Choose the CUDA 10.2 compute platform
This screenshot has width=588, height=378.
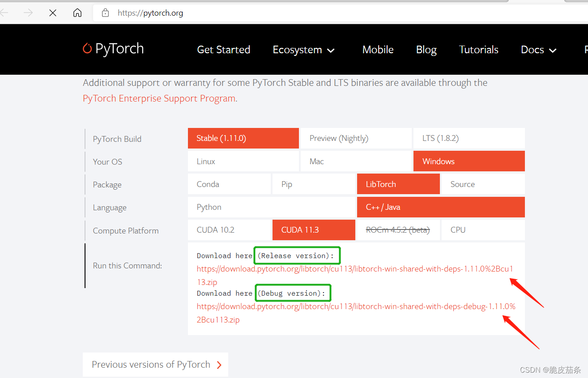point(229,230)
